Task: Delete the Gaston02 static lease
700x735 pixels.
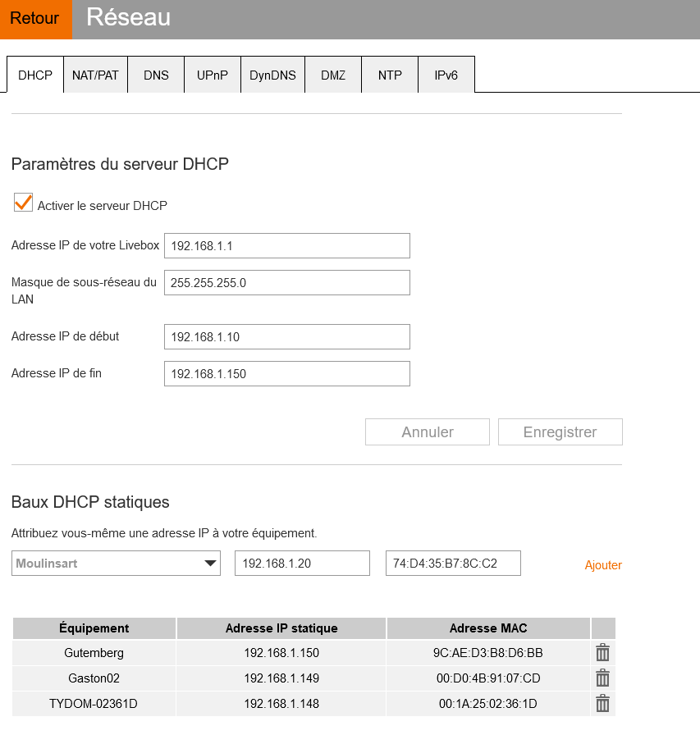Action: tap(602, 678)
